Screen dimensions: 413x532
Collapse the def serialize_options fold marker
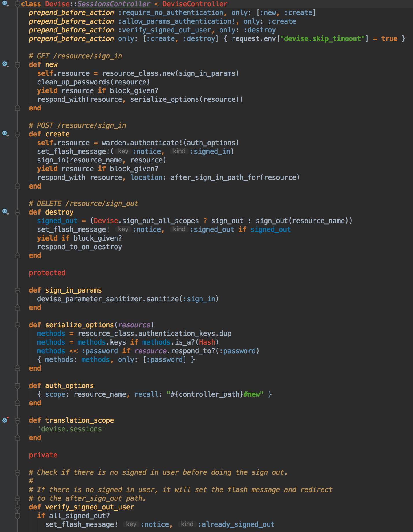coord(17,325)
